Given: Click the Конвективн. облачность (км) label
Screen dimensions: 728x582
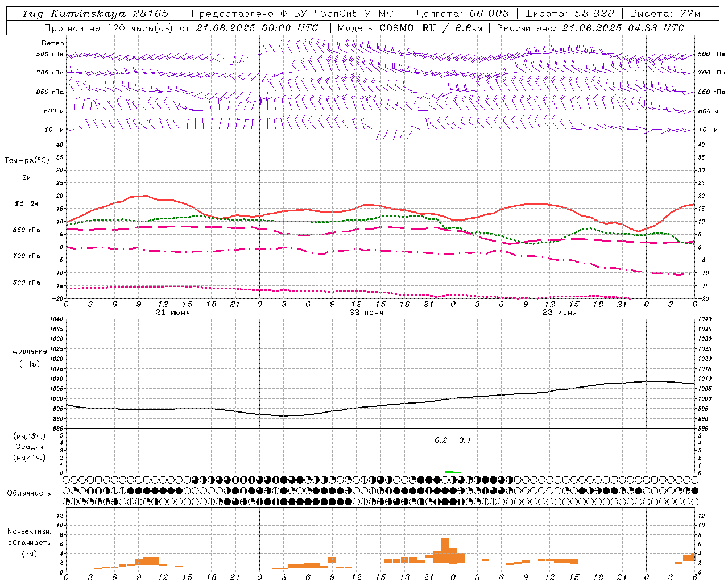Looking at the screenshot, I should point(29,542).
